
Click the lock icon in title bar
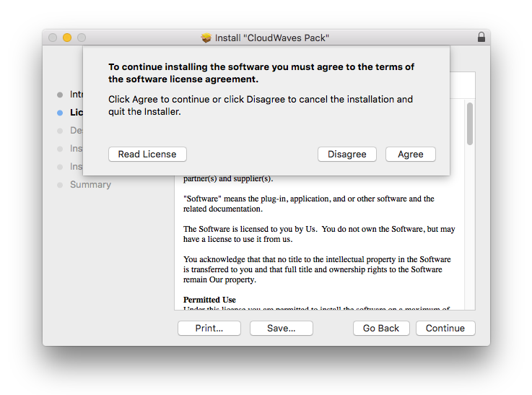click(x=481, y=37)
